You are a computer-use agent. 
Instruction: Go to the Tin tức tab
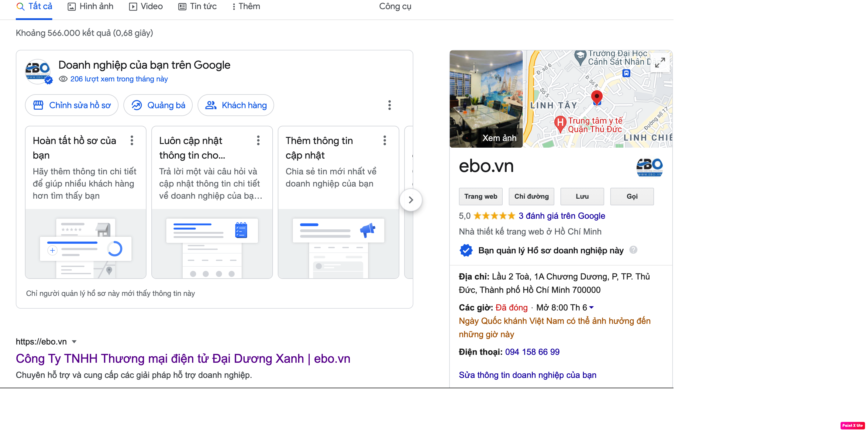[198, 7]
